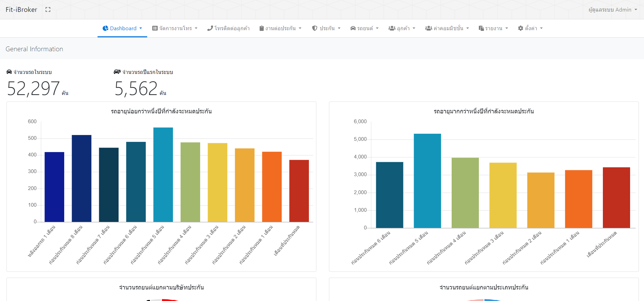The height and width of the screenshot is (301, 644).
Task: Click the shield icon for insurance
Action: click(x=315, y=28)
